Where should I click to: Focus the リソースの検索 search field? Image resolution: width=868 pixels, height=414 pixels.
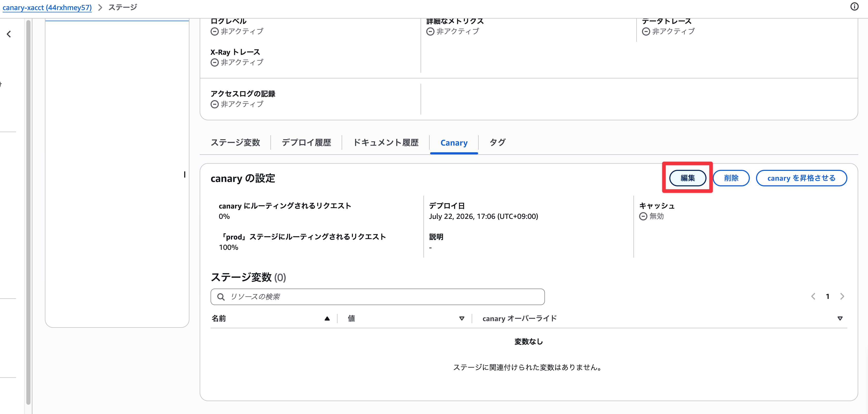tap(377, 297)
